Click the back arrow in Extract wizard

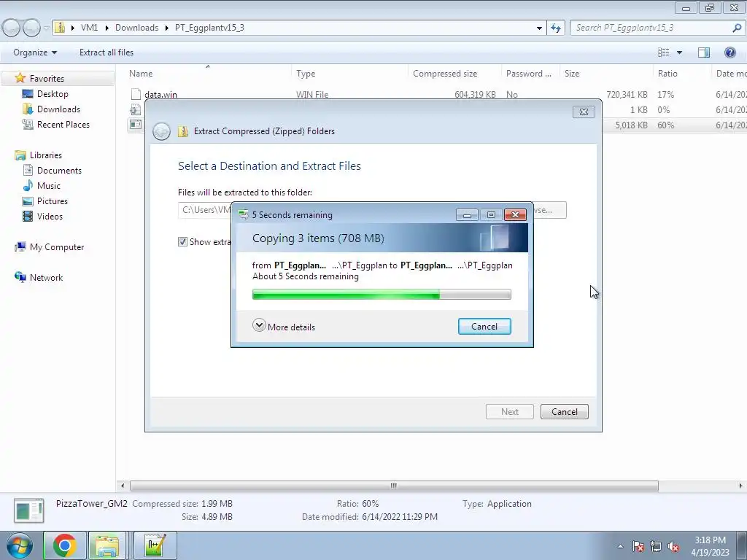(161, 131)
